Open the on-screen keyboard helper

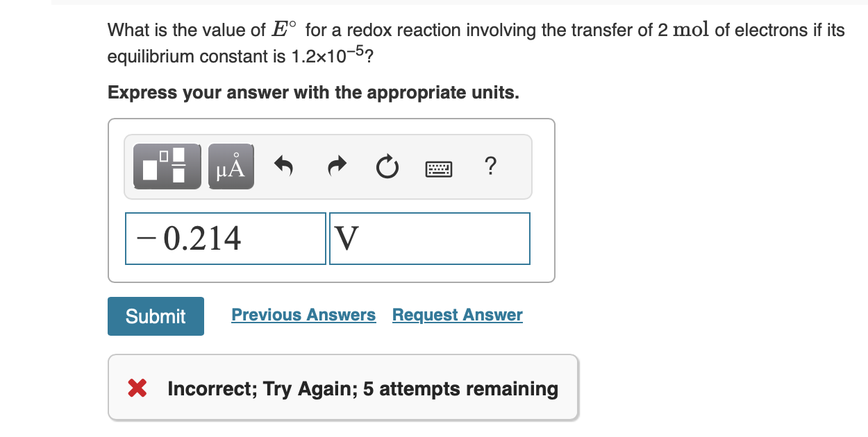[440, 168]
